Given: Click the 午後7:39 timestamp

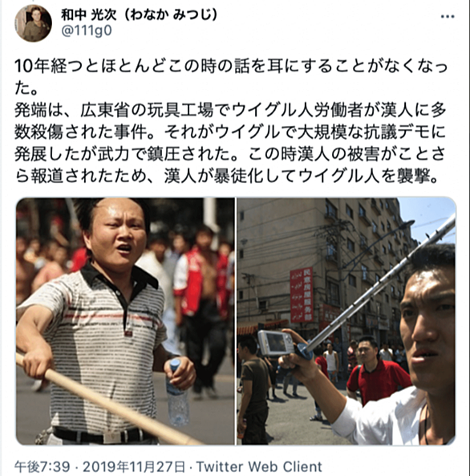Looking at the screenshot, I should pos(43,466).
